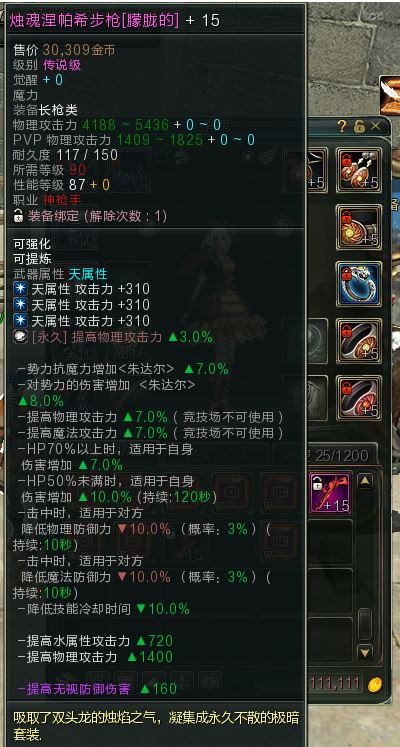The image size is (400, 747).
Task: Click the partially hidden +5 equipment slot
Action: [316, 170]
